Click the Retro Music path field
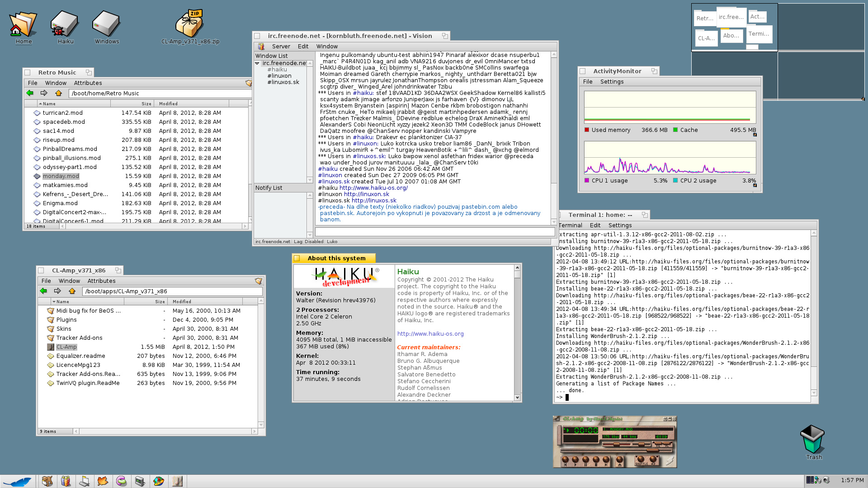The width and height of the screenshot is (868, 488). (x=160, y=94)
